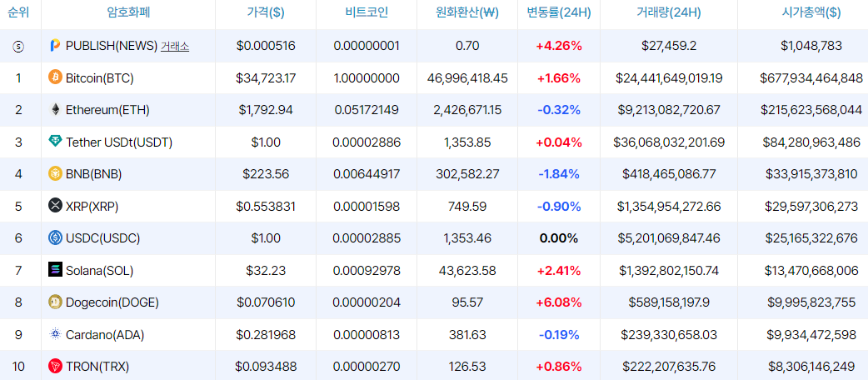
Task: Sort by the 변동률(24H) column header
Action: point(559,13)
